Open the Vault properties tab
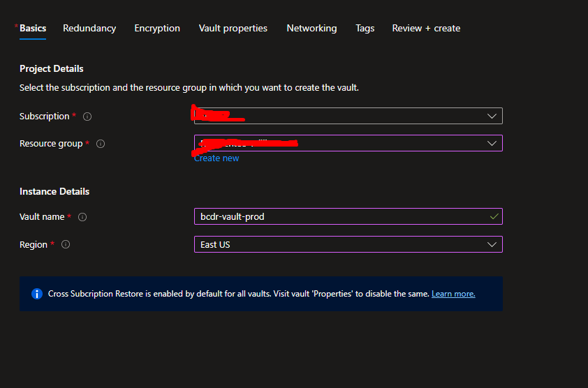 [x=233, y=29]
